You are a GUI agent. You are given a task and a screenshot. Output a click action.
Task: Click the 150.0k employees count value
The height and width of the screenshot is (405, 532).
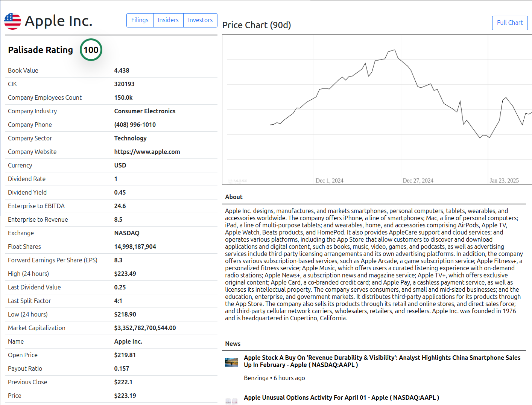[123, 97]
